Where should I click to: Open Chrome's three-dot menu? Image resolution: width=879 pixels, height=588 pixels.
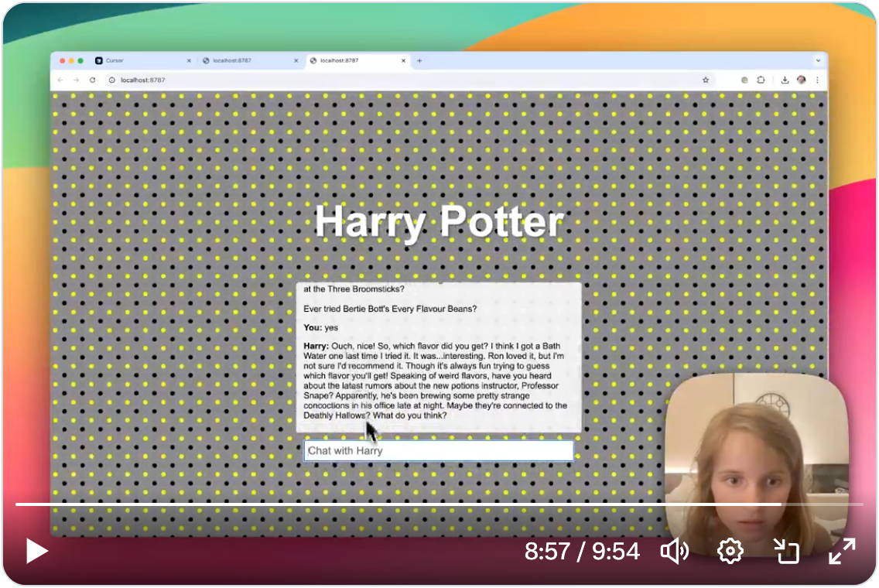(x=818, y=80)
